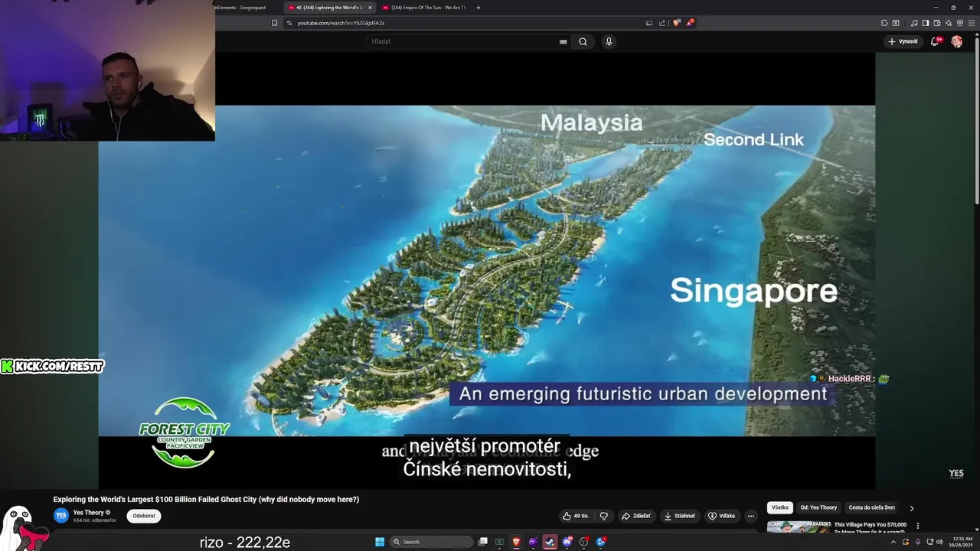Select the Cesta do cieľa chip

point(871,507)
